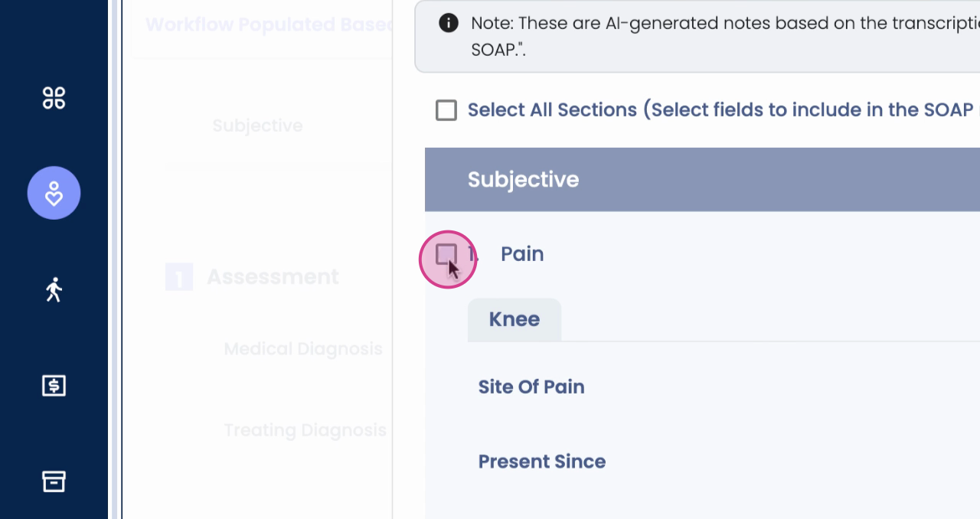This screenshot has height=519, width=980.
Task: Open the dashboard grid icon in the sidebar
Action: [54, 98]
